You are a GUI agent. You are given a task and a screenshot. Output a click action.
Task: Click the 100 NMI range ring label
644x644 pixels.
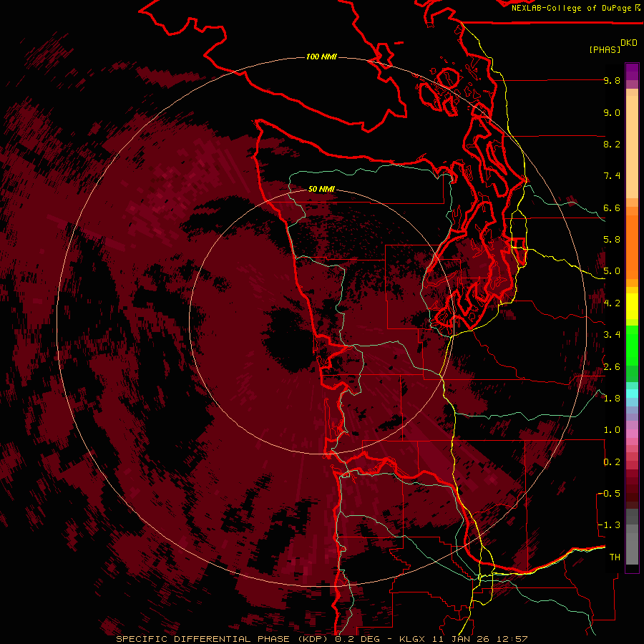321,57
